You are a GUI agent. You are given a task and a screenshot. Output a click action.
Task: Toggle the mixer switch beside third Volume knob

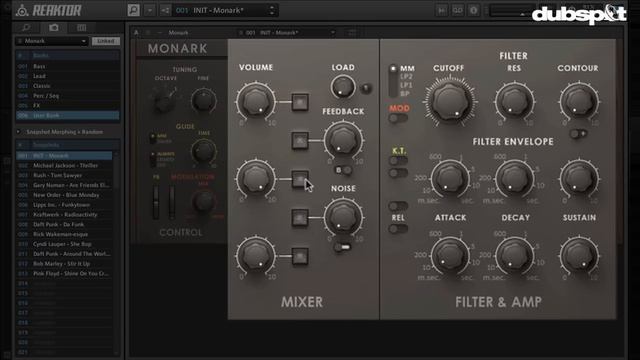tap(300, 256)
